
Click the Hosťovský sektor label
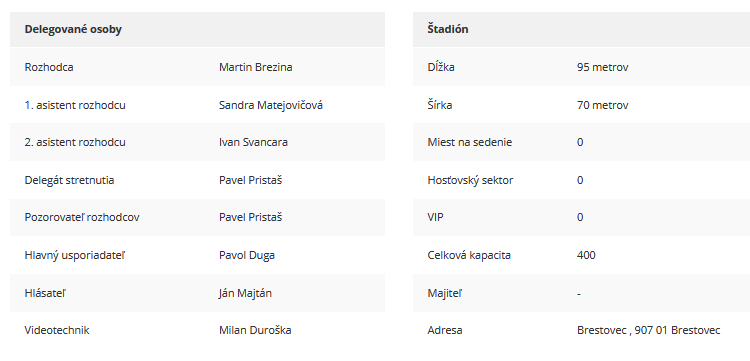470,180
